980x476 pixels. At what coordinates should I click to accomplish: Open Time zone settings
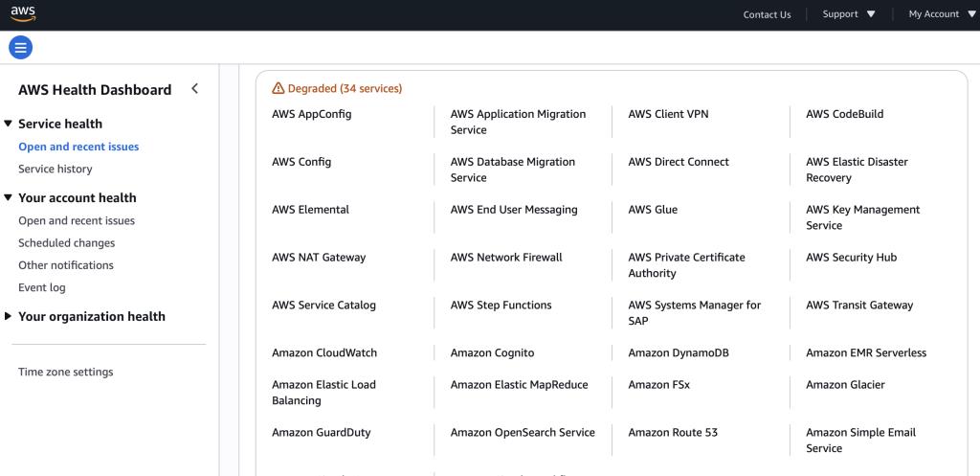[x=66, y=372]
